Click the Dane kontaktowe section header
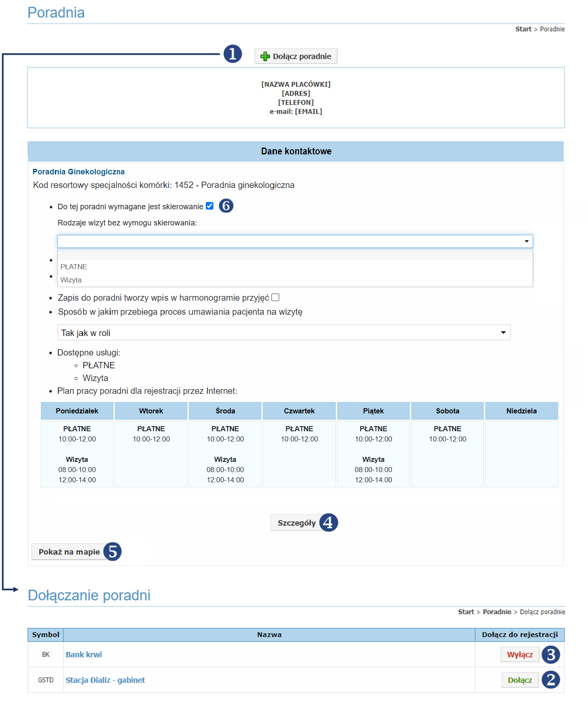This screenshot has width=588, height=706. tap(296, 151)
